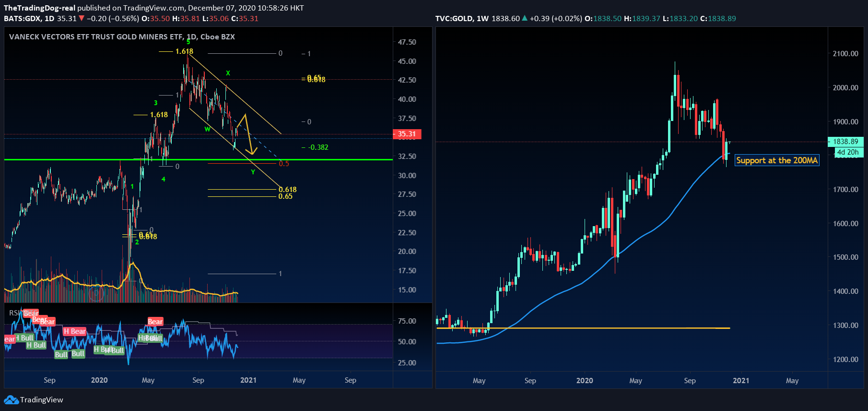Click 50.00 on the RSI axis

pyautogui.click(x=407, y=341)
